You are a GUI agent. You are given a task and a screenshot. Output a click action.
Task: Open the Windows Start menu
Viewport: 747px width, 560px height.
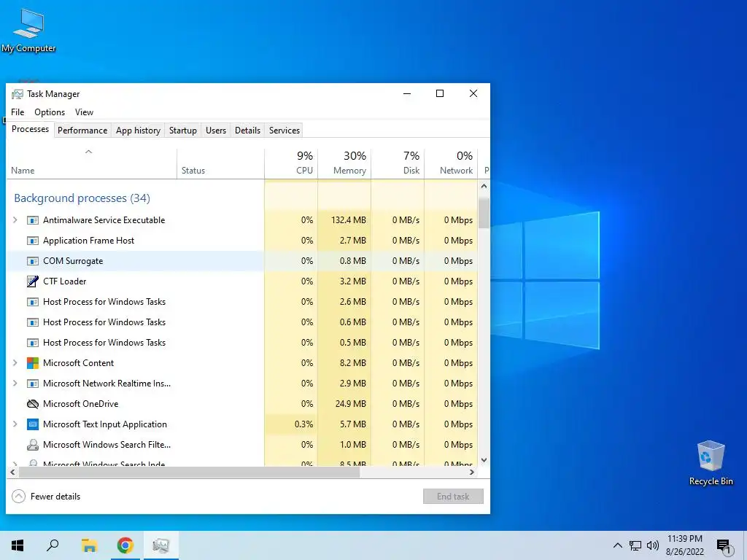[18, 545]
